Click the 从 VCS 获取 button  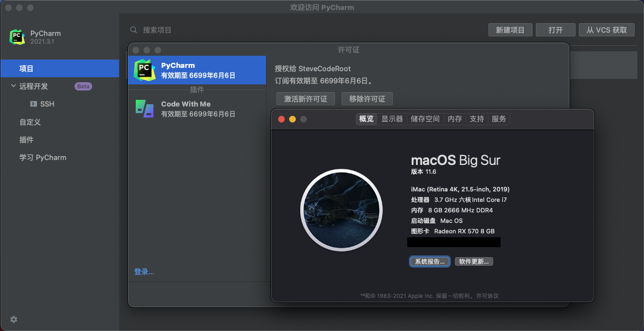[606, 30]
